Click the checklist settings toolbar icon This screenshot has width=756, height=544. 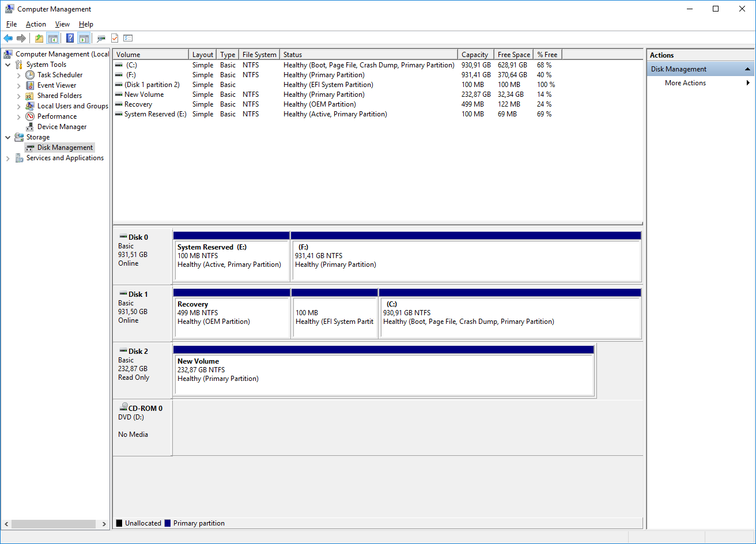[128, 39]
